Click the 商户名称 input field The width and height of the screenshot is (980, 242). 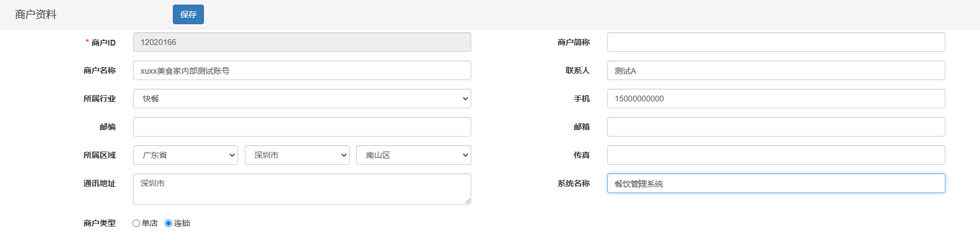301,70
